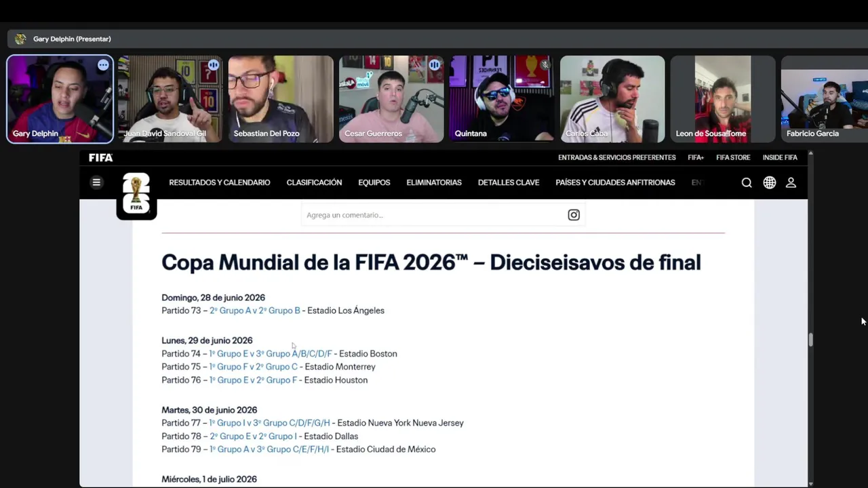
Task: Open options badge on Gary Delphin tile
Action: [x=103, y=65]
